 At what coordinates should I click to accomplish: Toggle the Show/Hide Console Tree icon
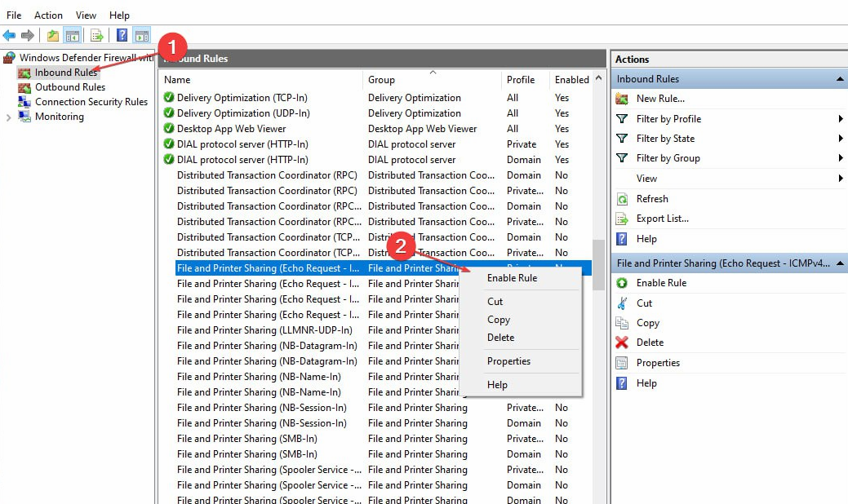click(x=73, y=36)
